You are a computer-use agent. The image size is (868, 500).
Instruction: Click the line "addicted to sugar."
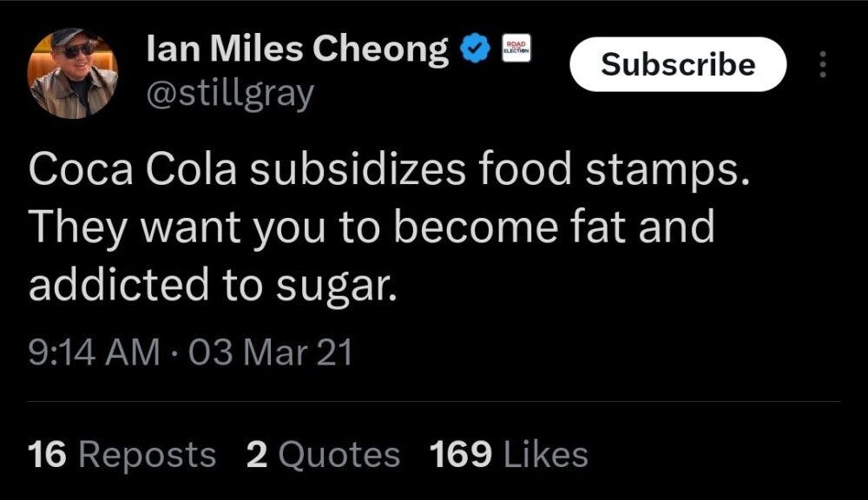point(213,286)
